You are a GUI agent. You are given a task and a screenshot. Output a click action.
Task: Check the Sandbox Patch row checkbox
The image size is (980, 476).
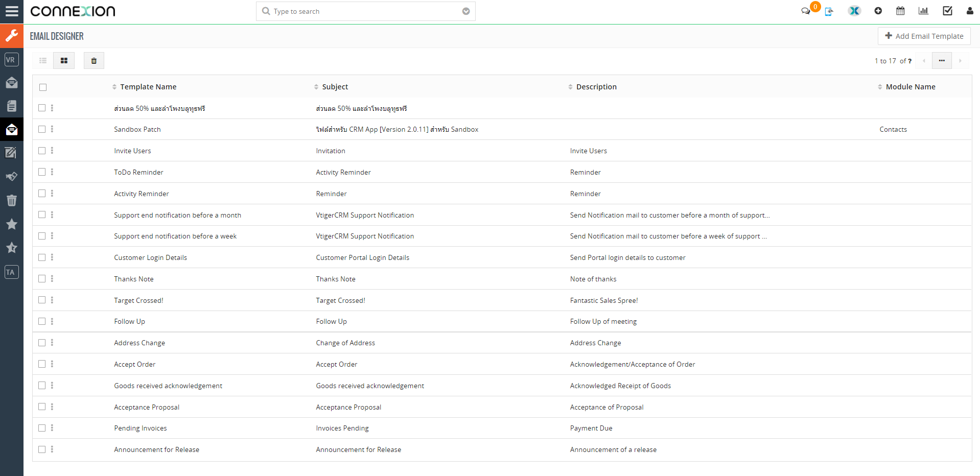(x=42, y=129)
